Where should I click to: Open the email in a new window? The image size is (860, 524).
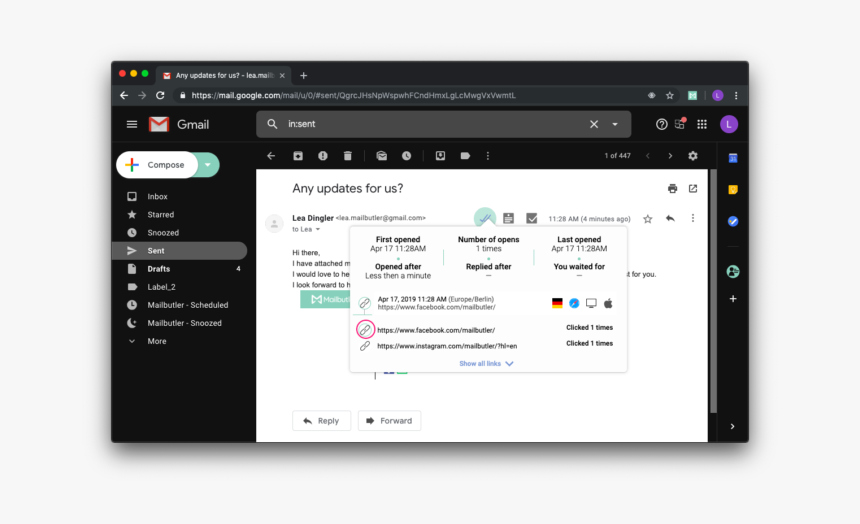693,189
